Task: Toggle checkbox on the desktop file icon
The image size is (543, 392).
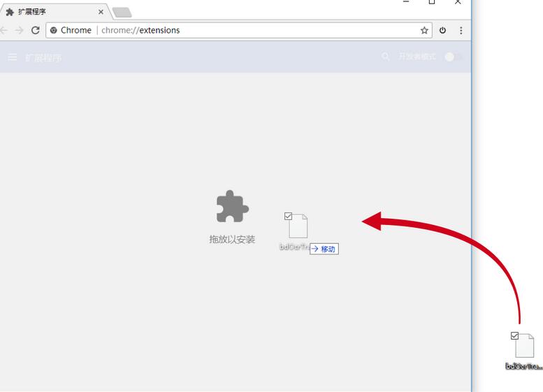Action: coord(515,336)
